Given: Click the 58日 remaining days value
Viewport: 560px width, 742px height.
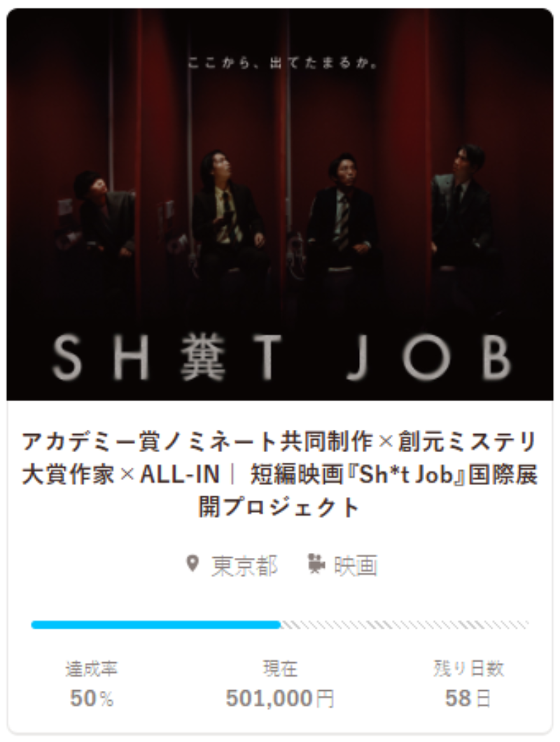Looking at the screenshot, I should (x=468, y=698).
